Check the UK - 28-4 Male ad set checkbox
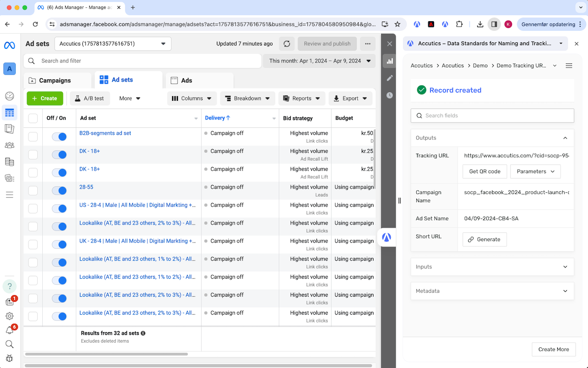This screenshot has height=368, width=588. pos(33,244)
